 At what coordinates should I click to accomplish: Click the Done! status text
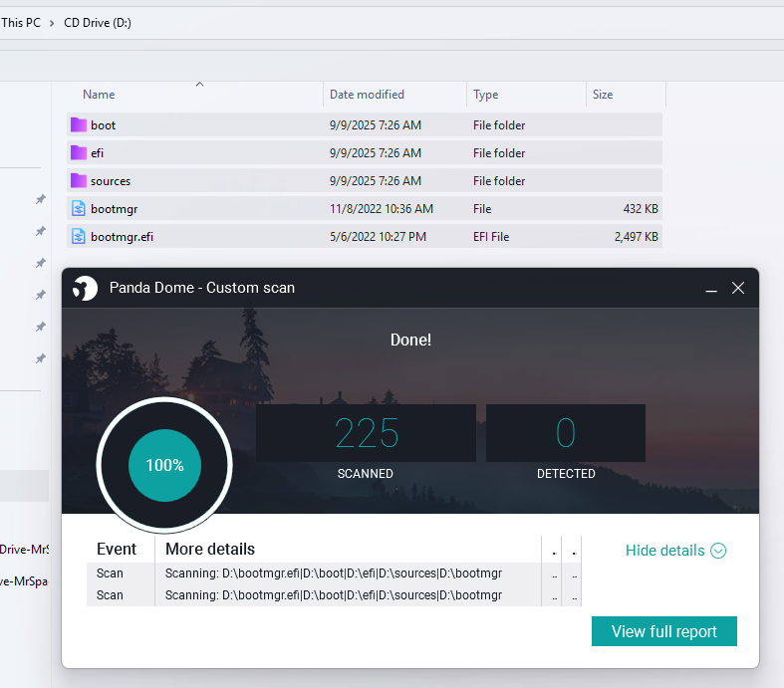click(410, 340)
